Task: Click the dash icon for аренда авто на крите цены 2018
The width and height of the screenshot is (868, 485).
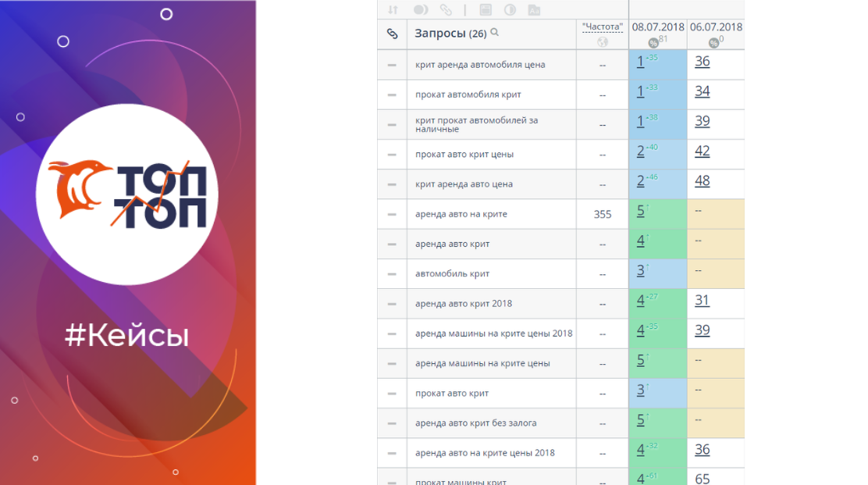Action: click(x=392, y=454)
